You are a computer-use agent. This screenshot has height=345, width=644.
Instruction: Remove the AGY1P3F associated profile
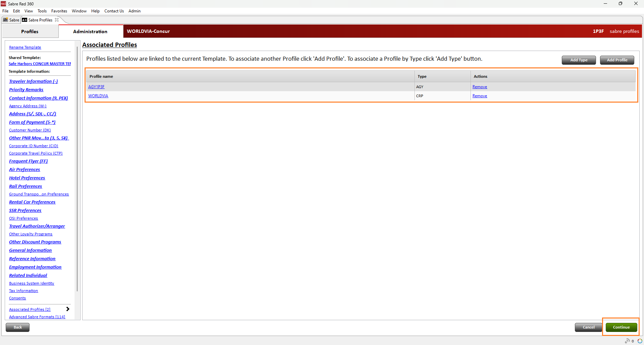click(x=480, y=87)
